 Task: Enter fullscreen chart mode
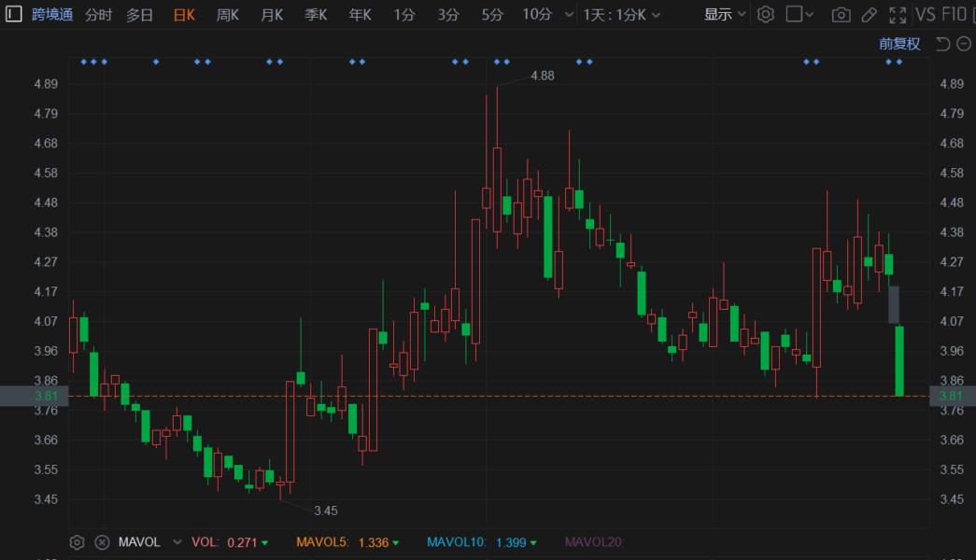pyautogui.click(x=898, y=15)
